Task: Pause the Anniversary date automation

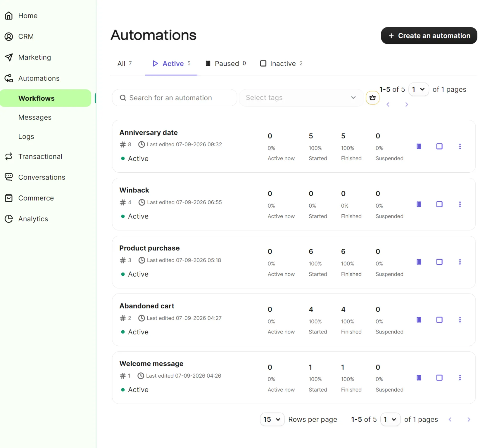Action: coord(419,146)
